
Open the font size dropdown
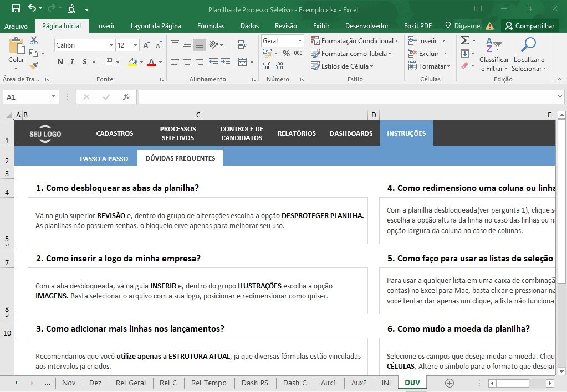point(135,45)
